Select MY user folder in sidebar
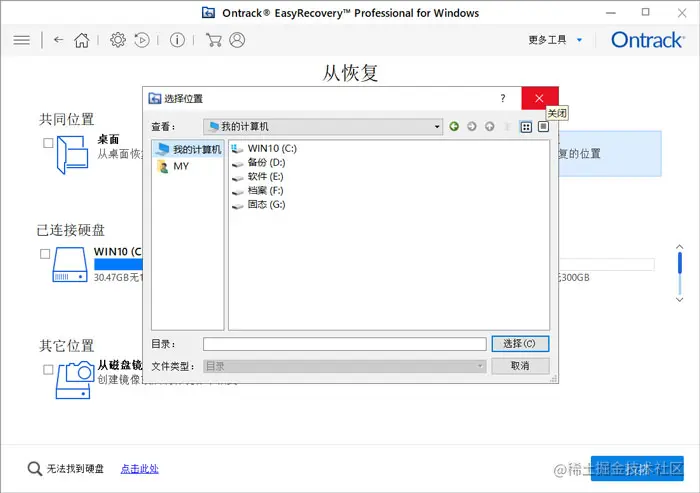The image size is (700, 493). pos(174,167)
